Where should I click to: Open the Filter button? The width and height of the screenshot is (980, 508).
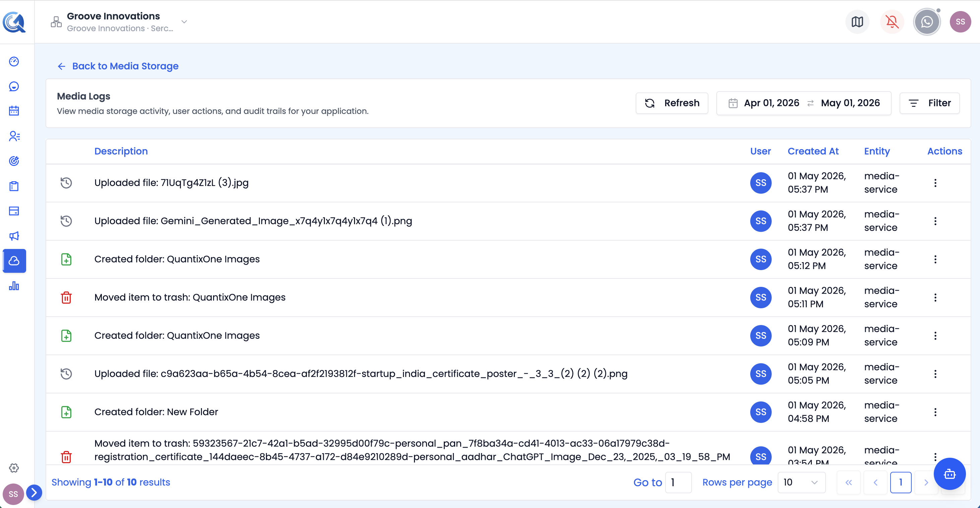pyautogui.click(x=929, y=103)
